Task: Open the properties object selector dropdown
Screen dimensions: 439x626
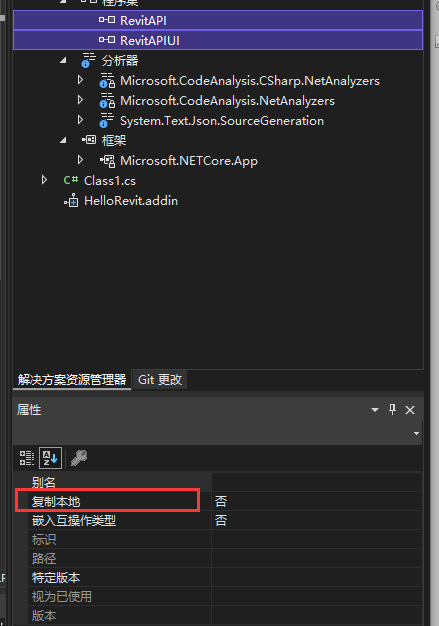Action: click(x=416, y=434)
